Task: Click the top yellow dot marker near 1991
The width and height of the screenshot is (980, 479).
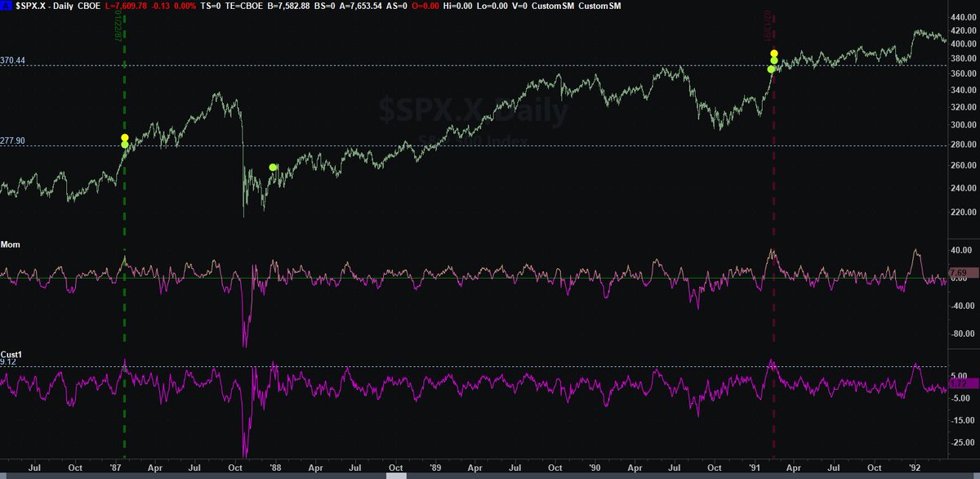Action: coord(773,54)
